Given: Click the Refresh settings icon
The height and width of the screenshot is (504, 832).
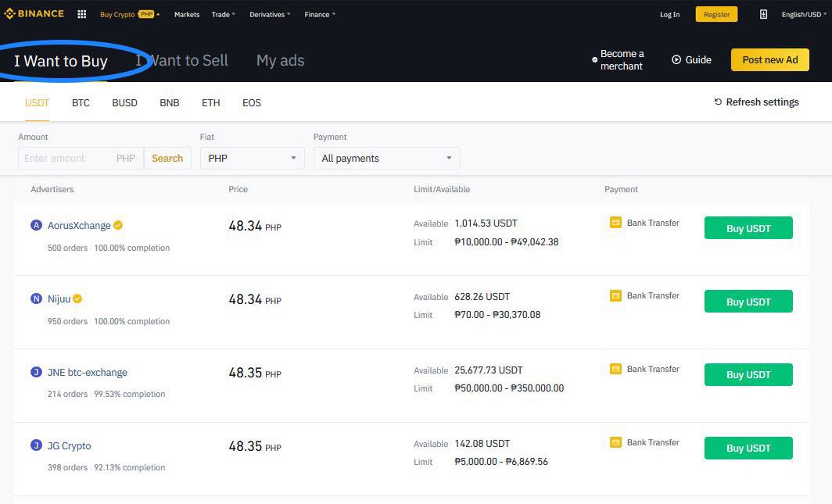Looking at the screenshot, I should coord(718,102).
